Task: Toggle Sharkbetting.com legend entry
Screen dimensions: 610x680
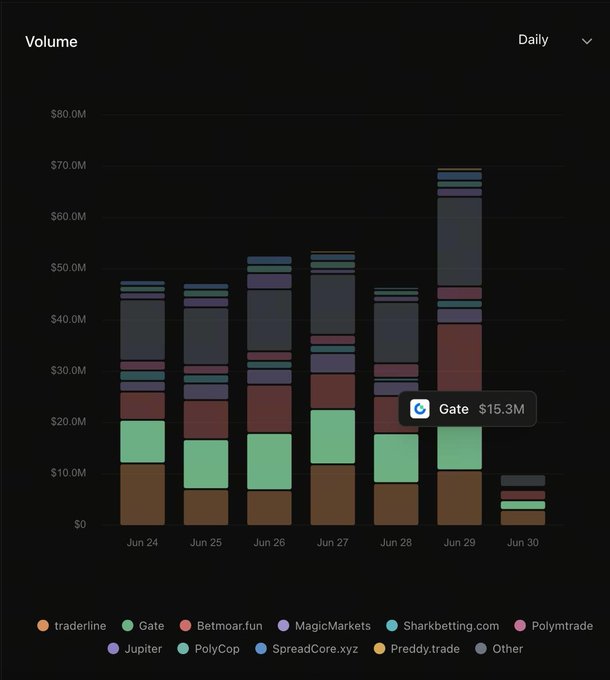Action: point(443,626)
